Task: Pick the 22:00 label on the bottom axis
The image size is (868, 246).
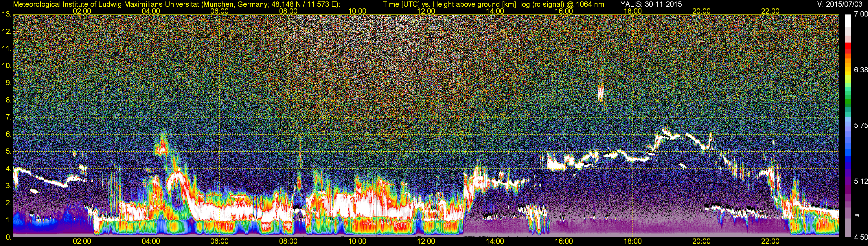Action: (770, 241)
